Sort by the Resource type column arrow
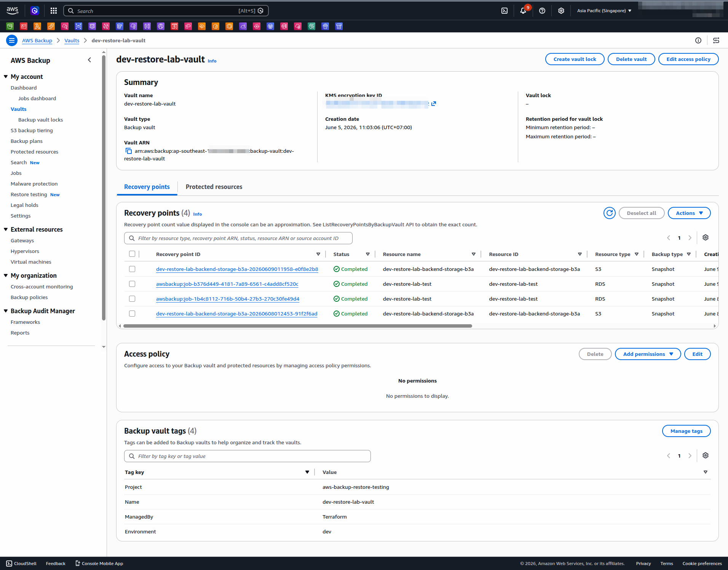The height and width of the screenshot is (570, 728). (x=636, y=254)
